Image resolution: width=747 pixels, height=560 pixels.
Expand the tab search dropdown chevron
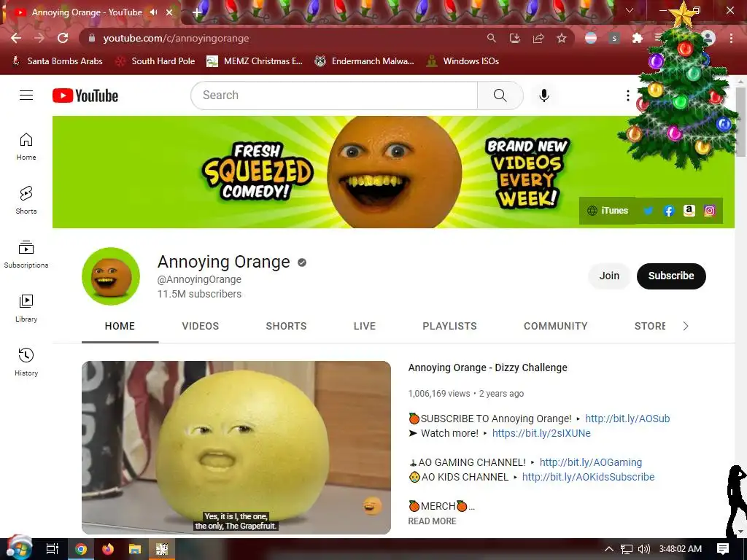tap(630, 10)
